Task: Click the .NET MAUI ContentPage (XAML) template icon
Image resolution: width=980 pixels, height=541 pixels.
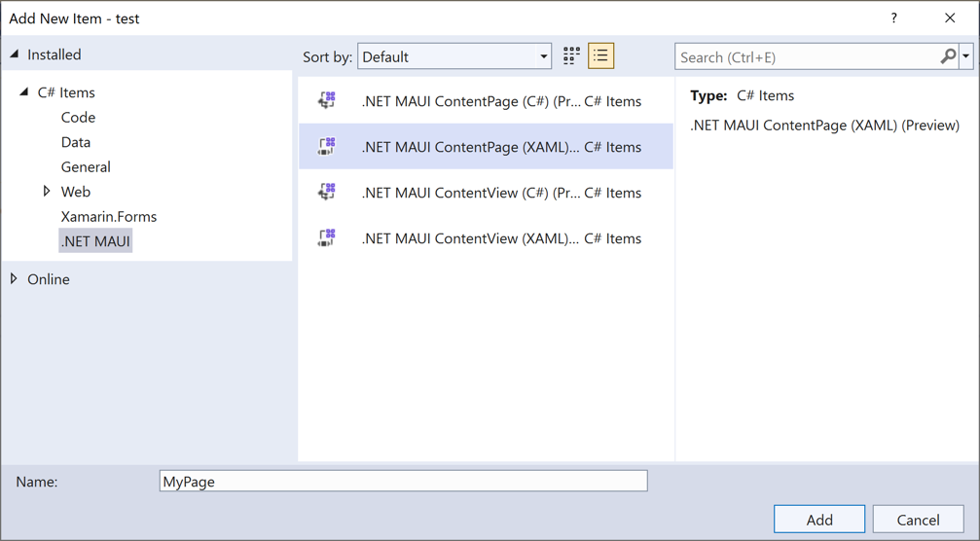Action: pyautogui.click(x=328, y=146)
